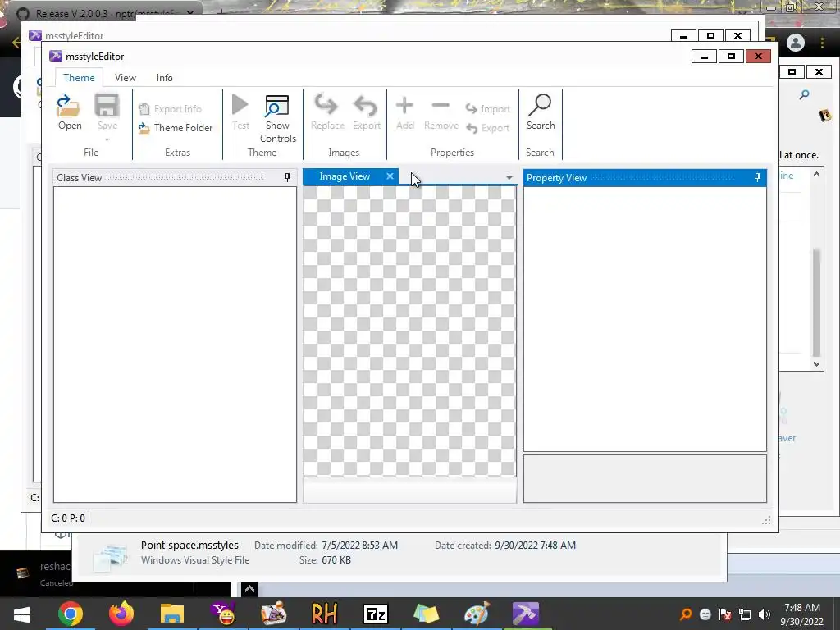Screen dimensions: 840x630
Task: Open 7-Zip taskbar icon
Action: (x=375, y=614)
